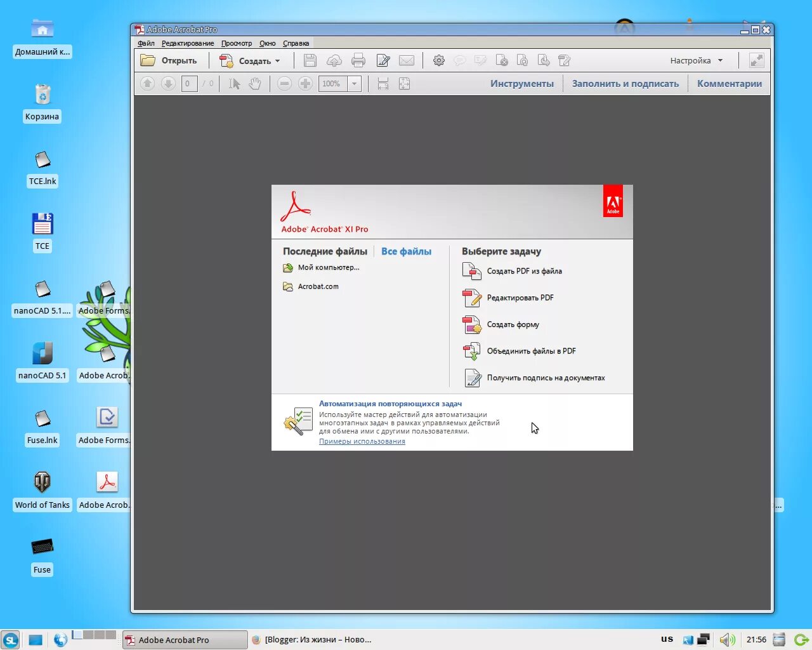812x650 pixels.
Task: Open the Настройка dropdown
Action: tap(697, 61)
